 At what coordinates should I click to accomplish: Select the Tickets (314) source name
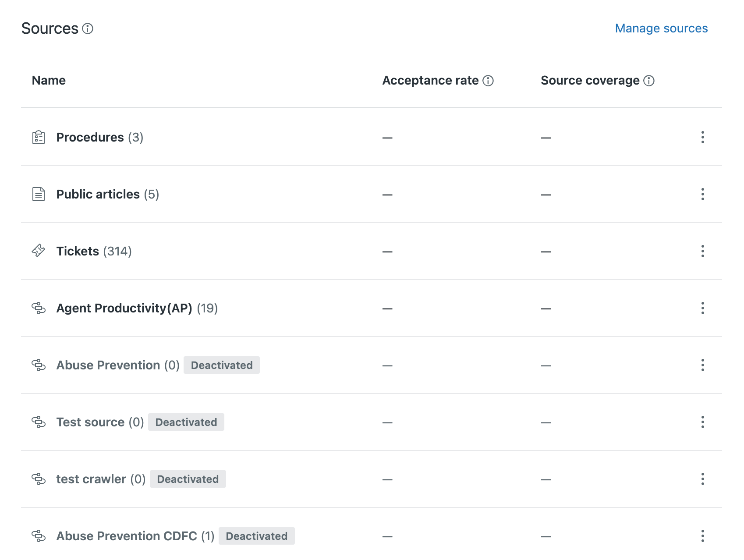(x=94, y=252)
